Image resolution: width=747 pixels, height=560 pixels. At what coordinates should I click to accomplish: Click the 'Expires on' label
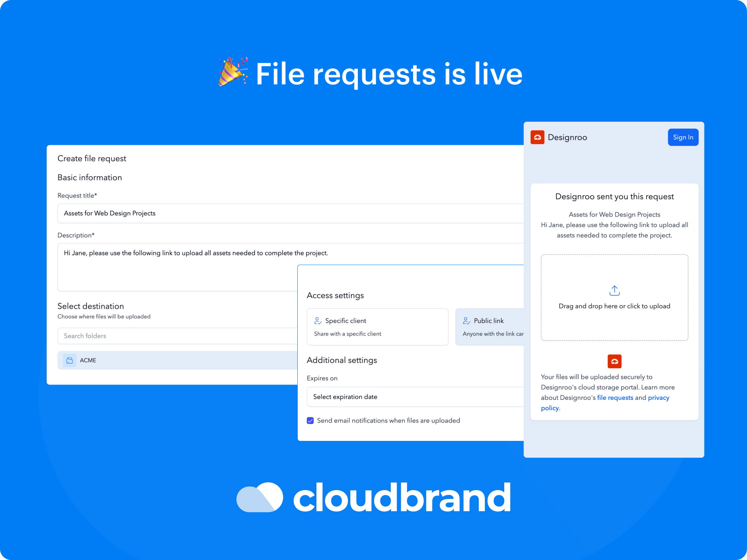point(322,378)
